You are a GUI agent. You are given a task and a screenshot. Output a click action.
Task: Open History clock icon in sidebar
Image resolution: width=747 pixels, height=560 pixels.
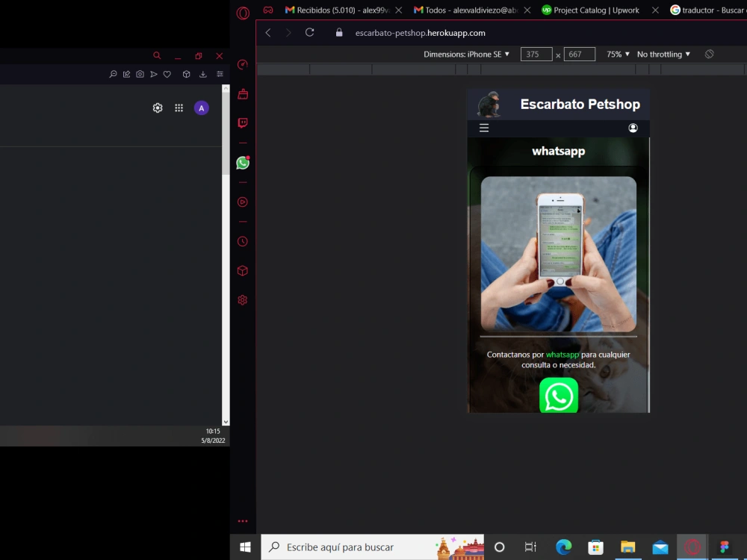click(x=243, y=241)
